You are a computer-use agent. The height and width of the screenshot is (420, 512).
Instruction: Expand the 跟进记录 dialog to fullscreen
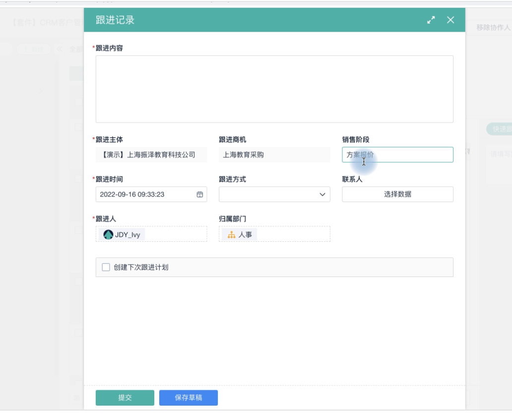pyautogui.click(x=431, y=20)
